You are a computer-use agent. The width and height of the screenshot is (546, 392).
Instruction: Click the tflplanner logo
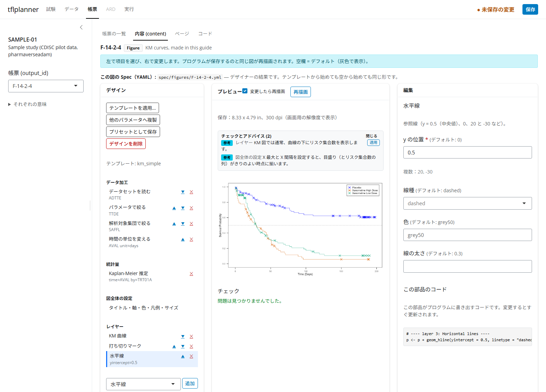[x=23, y=10]
